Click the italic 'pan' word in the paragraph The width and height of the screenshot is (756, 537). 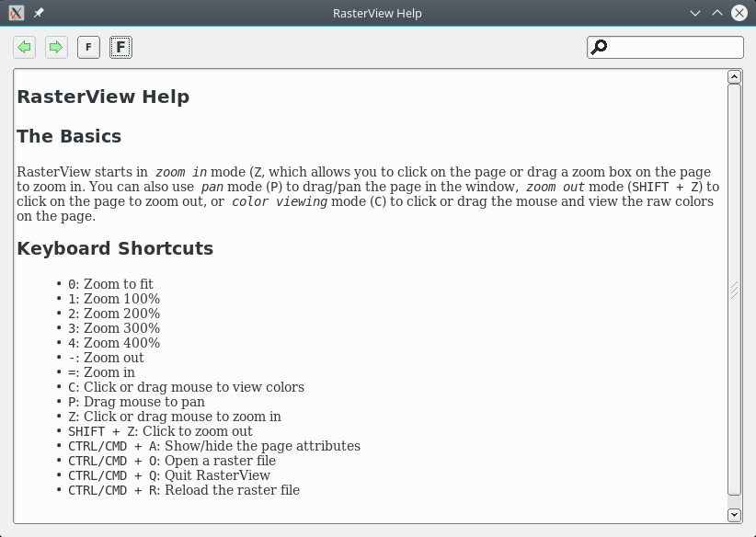(x=212, y=187)
